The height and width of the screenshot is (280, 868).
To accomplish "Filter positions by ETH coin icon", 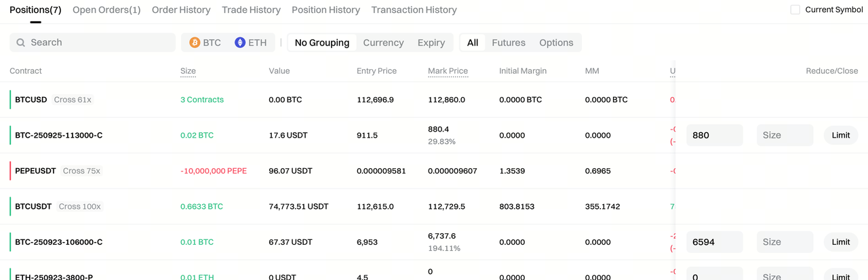I will [240, 43].
